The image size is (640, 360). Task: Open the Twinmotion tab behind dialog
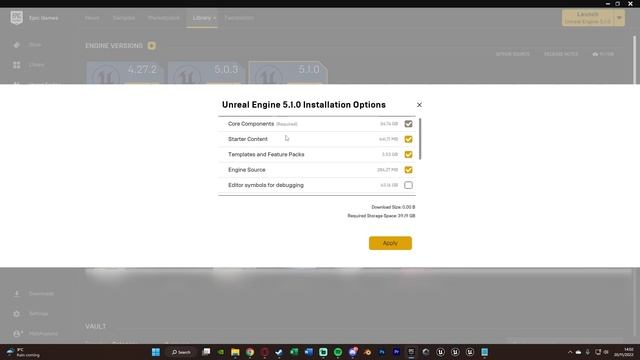[239, 18]
